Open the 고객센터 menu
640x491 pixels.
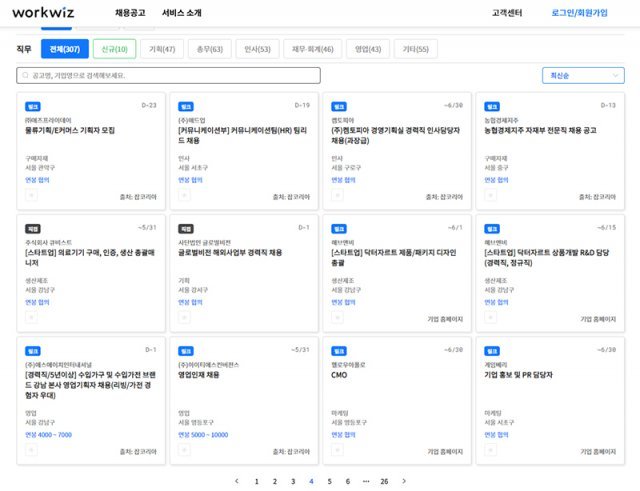point(507,13)
